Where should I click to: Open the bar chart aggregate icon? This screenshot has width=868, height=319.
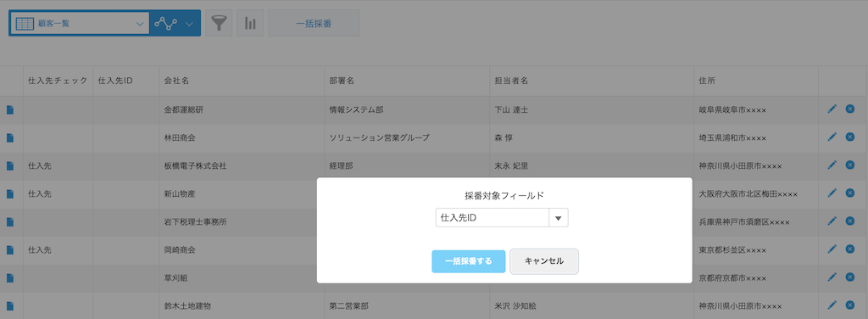tap(250, 23)
